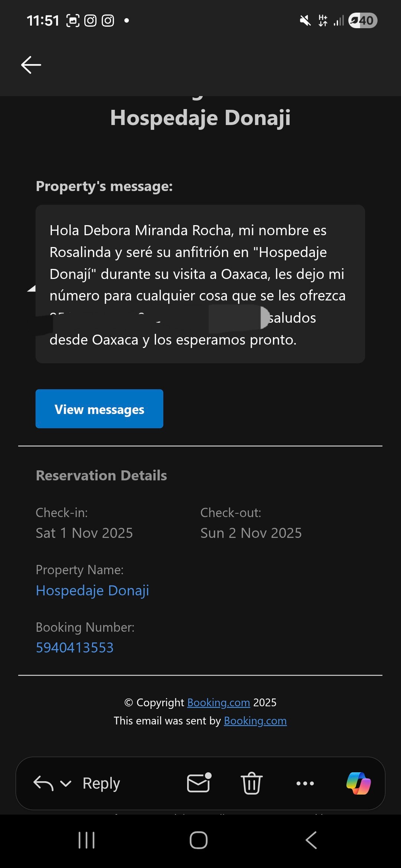
Task: Click the View messages button
Action: (x=99, y=409)
